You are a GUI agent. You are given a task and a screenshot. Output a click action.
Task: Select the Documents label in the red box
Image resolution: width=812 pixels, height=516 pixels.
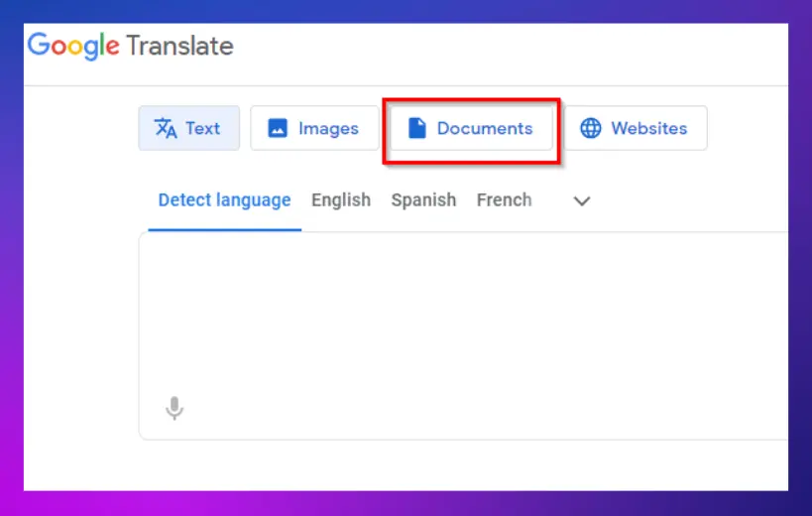pos(484,129)
